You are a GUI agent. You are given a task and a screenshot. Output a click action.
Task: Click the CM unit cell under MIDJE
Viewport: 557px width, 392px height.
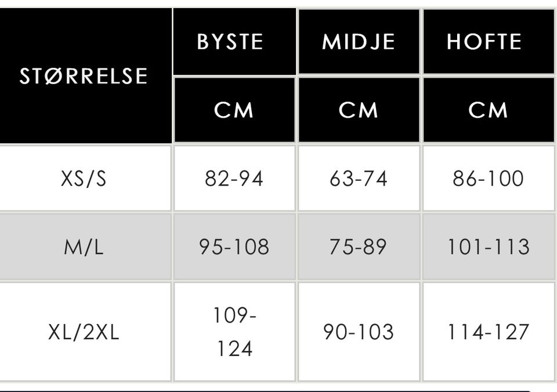click(x=359, y=110)
